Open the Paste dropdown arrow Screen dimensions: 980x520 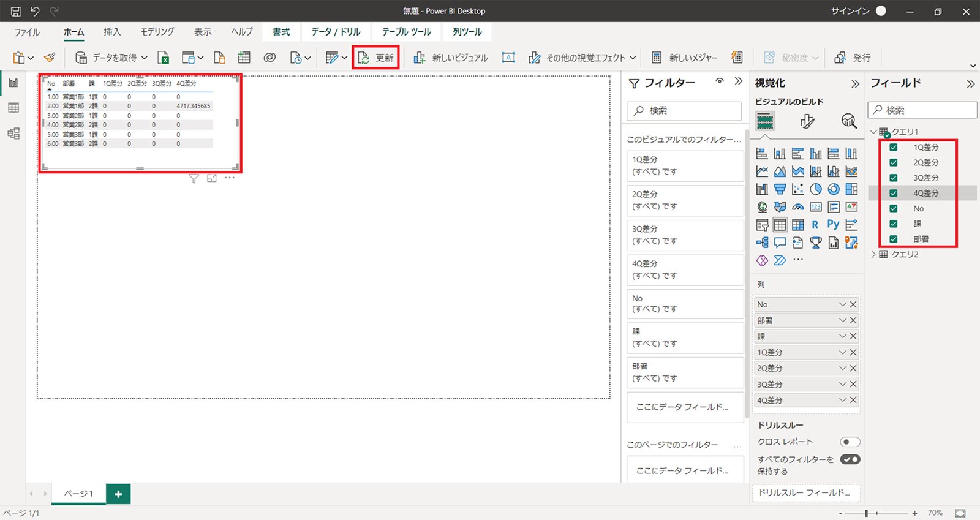(x=31, y=58)
